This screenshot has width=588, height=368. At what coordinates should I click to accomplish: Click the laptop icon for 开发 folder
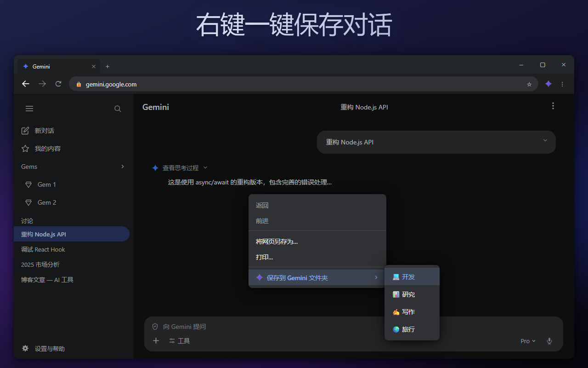point(396,277)
